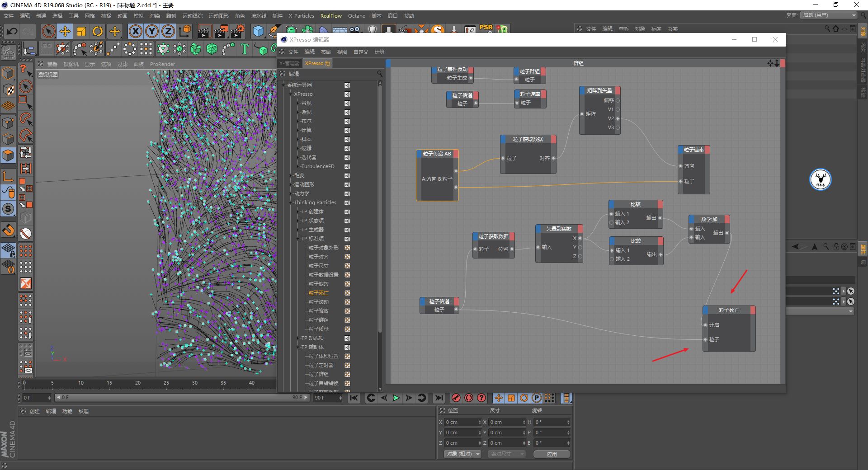Click the play animation control
The height and width of the screenshot is (470, 868).
pyautogui.click(x=396, y=398)
